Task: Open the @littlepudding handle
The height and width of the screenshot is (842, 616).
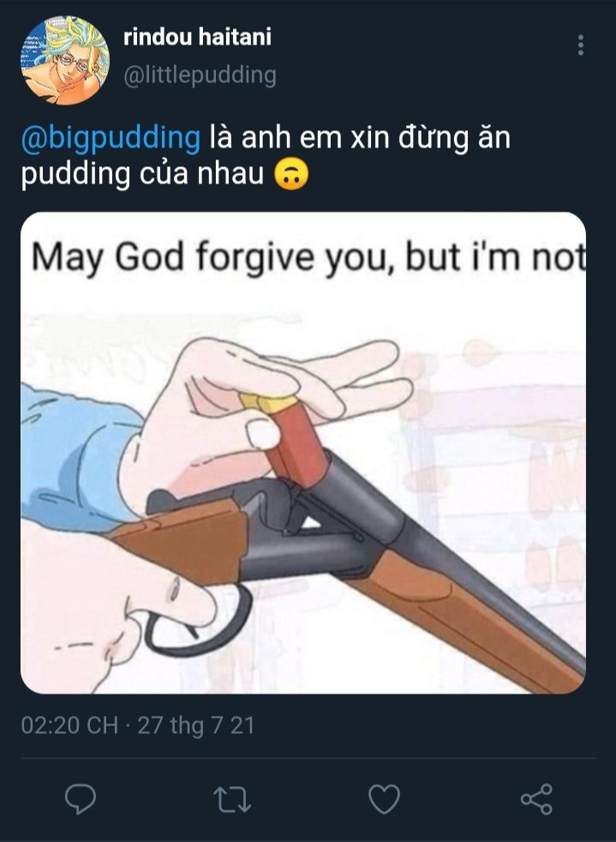Action: pyautogui.click(x=200, y=75)
